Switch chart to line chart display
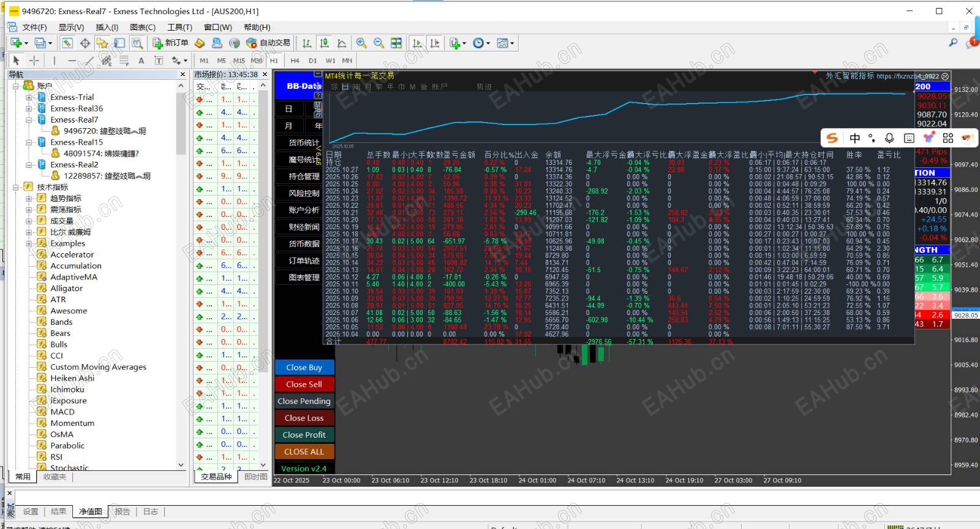Image resolution: width=980 pixels, height=529 pixels. coord(342,43)
